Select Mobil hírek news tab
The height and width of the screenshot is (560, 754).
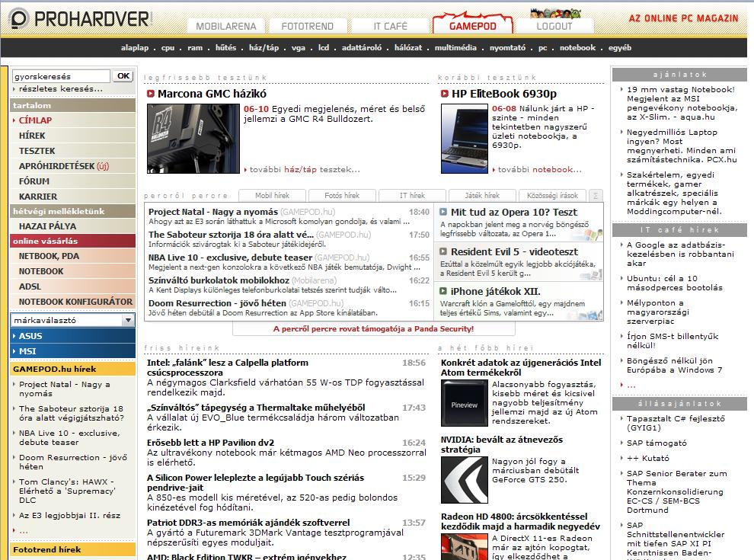(272, 195)
